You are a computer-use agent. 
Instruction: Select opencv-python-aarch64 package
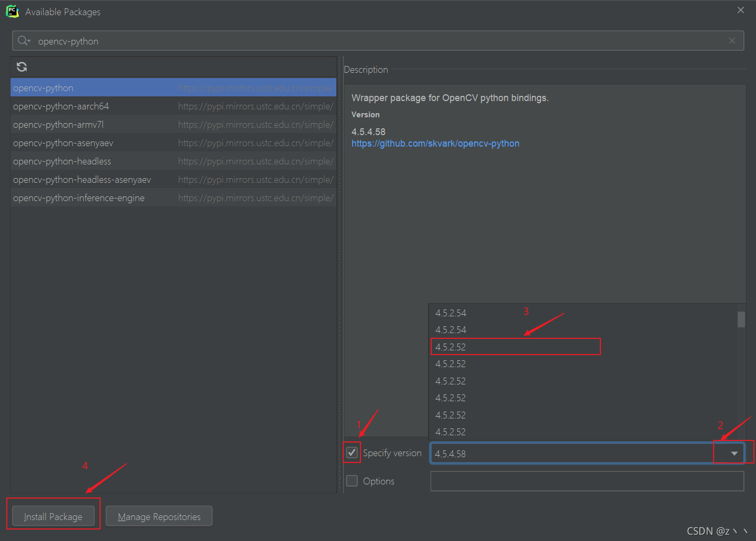(x=173, y=106)
